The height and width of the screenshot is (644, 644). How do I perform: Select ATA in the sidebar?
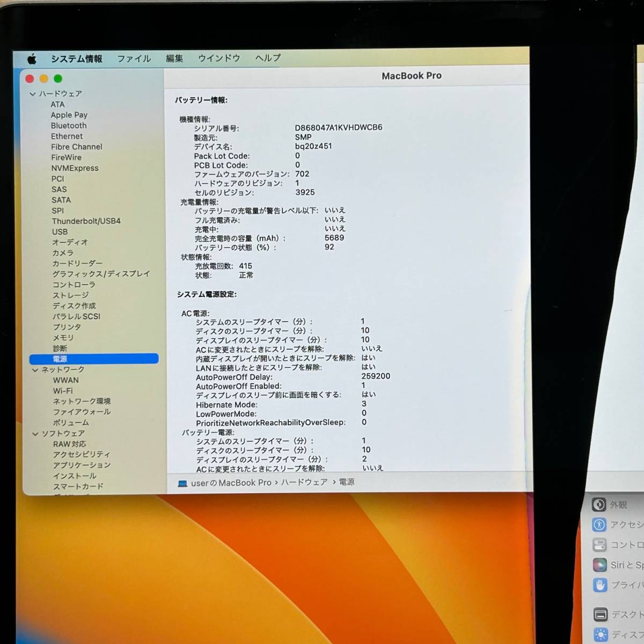[x=57, y=105]
